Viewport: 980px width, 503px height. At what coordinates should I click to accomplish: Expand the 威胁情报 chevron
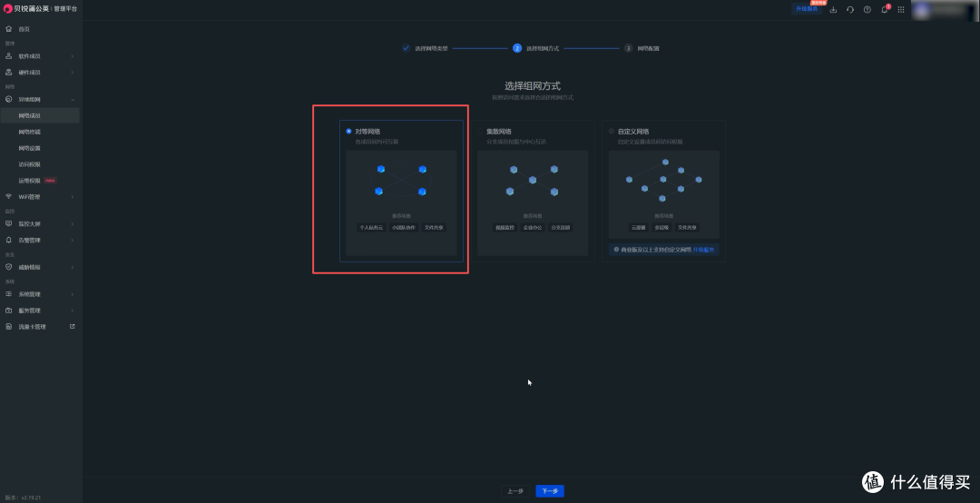[73, 267]
